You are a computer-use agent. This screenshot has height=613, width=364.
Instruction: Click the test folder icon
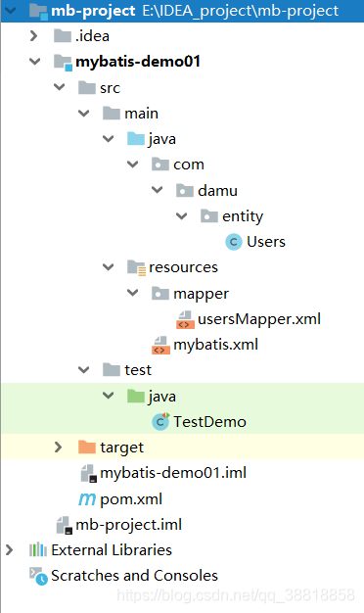tap(112, 370)
